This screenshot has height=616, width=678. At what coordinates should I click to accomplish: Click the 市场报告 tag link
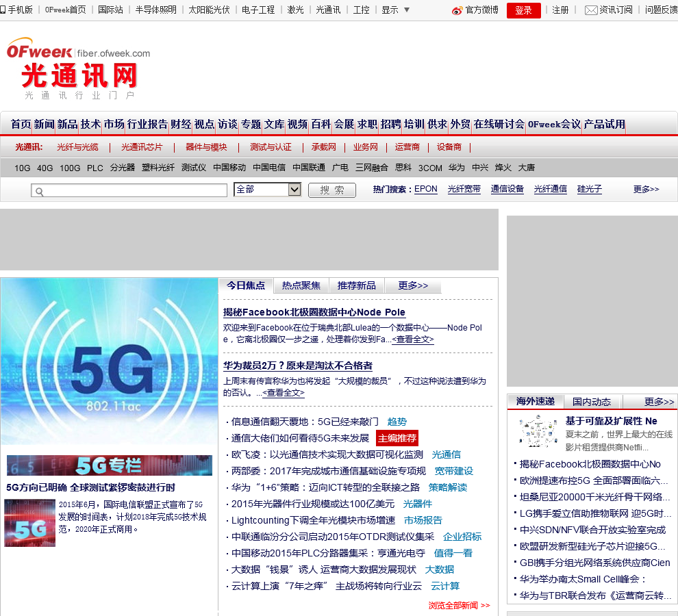(423, 520)
